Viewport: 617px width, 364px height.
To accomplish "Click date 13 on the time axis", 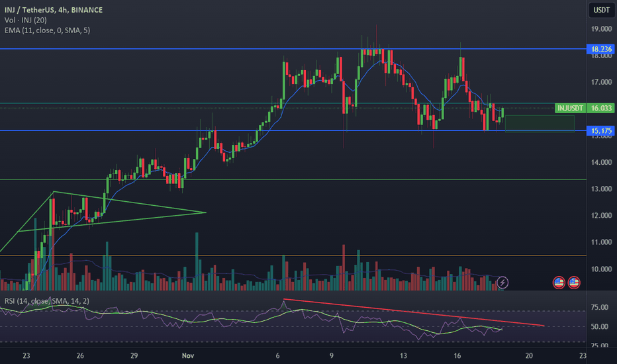I will pyautogui.click(x=403, y=356).
